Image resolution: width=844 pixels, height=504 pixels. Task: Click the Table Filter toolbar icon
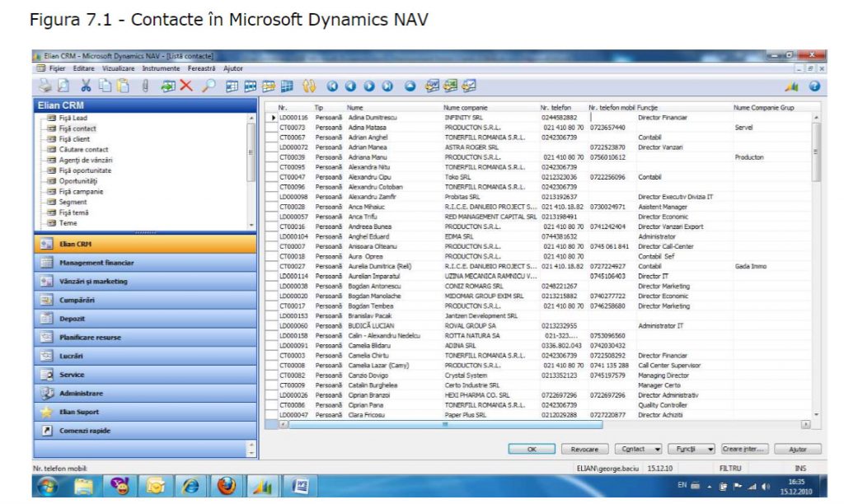pyautogui.click(x=251, y=86)
